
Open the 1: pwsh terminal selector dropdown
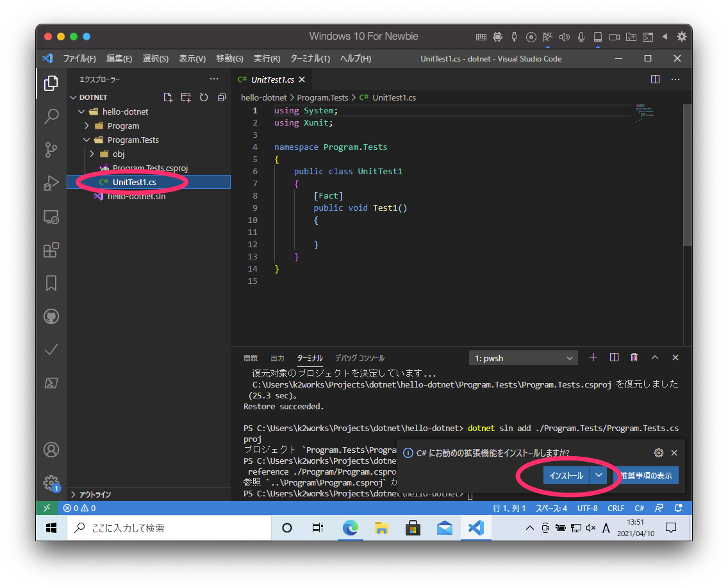tap(523, 358)
